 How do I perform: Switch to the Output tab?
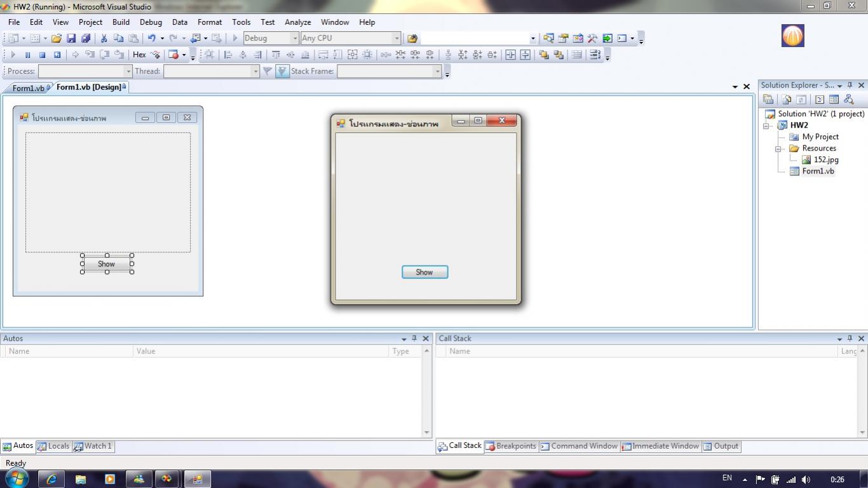(x=721, y=446)
